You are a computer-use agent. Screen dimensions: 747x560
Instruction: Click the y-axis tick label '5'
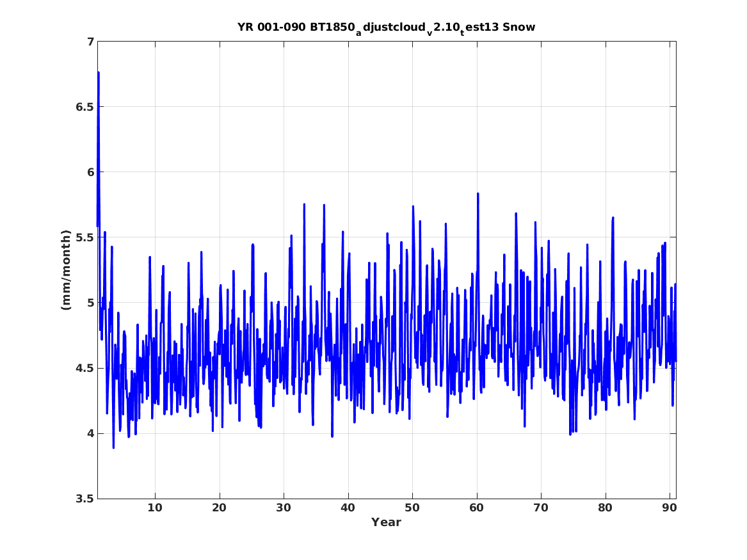(x=90, y=303)
